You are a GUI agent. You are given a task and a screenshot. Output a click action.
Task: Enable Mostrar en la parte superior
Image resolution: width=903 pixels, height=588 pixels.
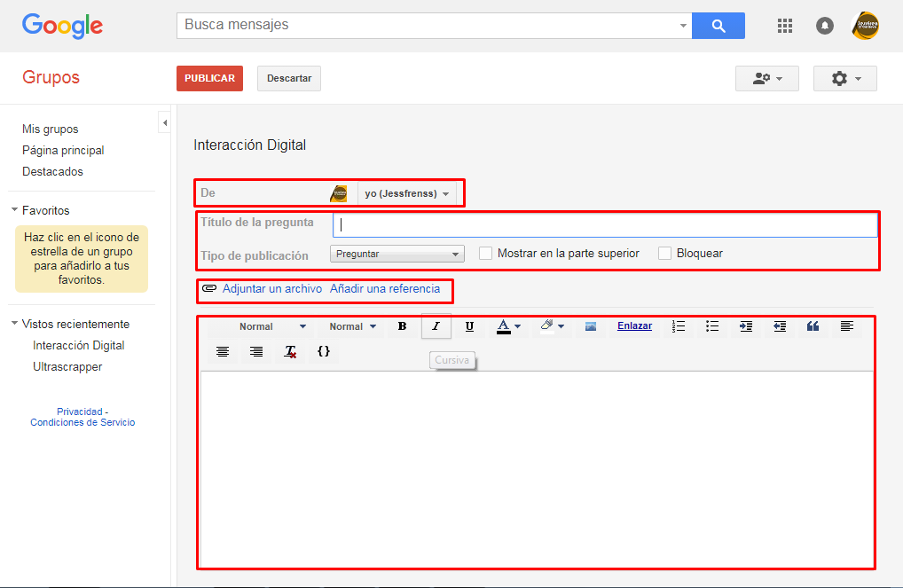click(485, 254)
